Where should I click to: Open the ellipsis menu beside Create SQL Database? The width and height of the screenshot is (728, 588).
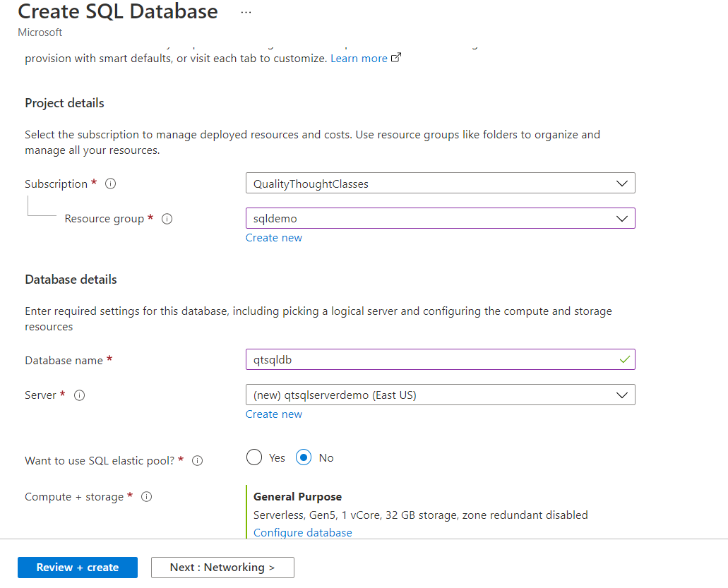[x=246, y=13]
